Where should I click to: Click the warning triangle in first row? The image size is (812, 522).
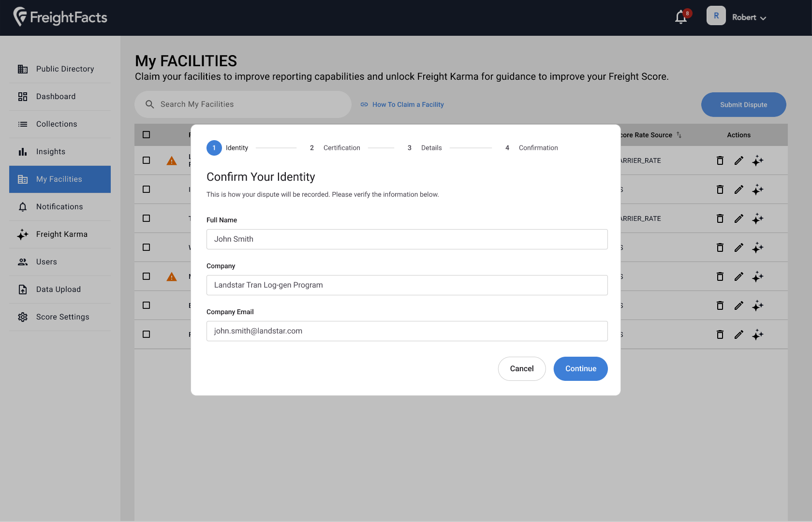(172, 160)
